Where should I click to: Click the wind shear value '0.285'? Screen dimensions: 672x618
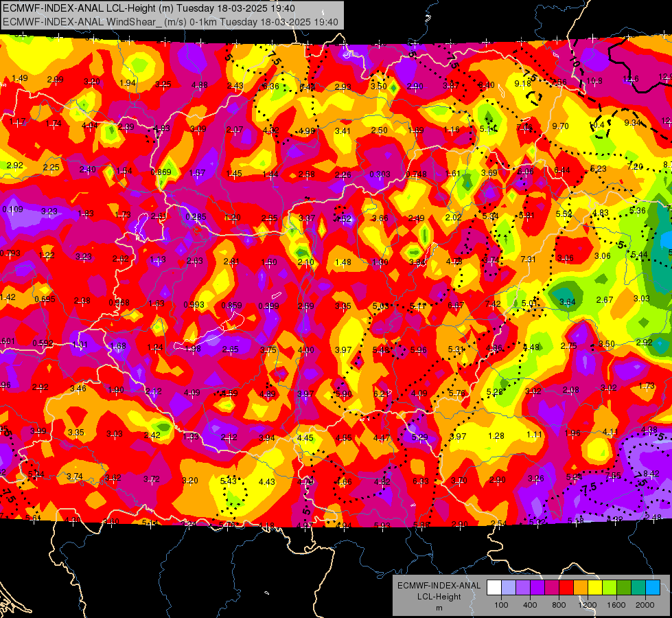pos(196,216)
